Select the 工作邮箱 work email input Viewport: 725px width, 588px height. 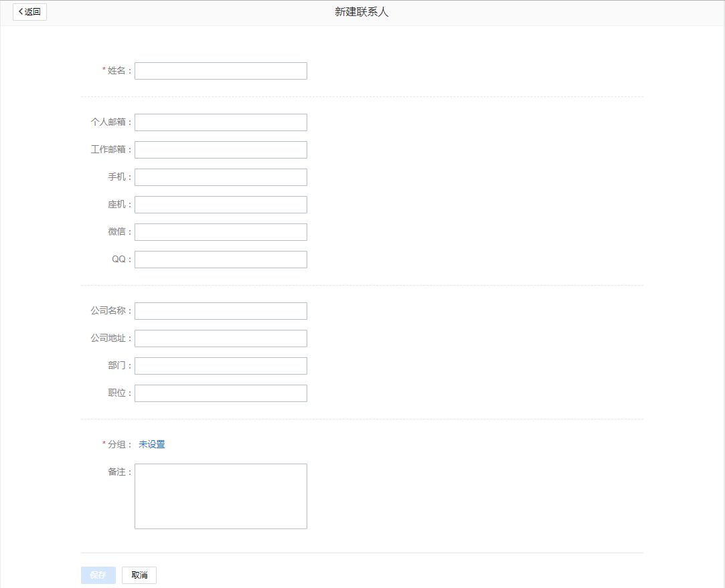point(220,149)
